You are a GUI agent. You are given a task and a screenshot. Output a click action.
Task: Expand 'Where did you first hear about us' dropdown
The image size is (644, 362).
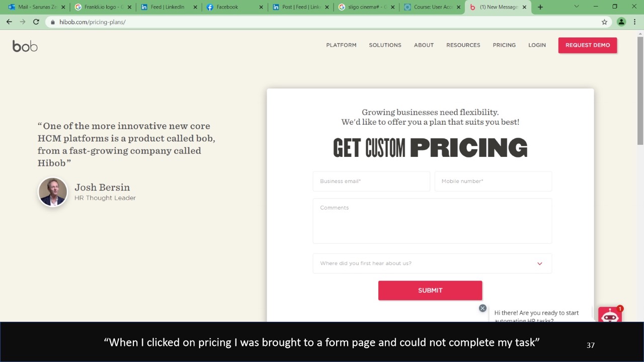pos(432,263)
